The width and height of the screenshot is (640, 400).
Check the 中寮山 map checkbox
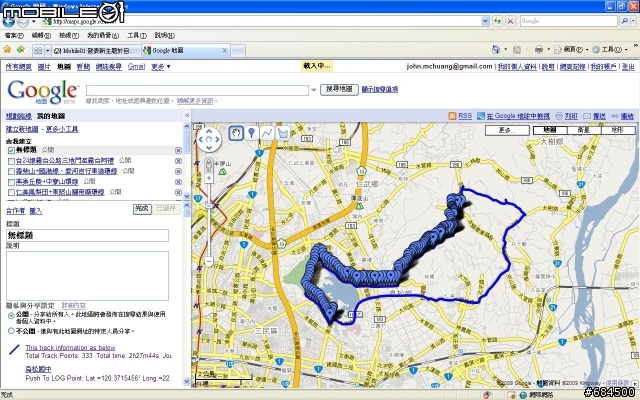coord(11,182)
